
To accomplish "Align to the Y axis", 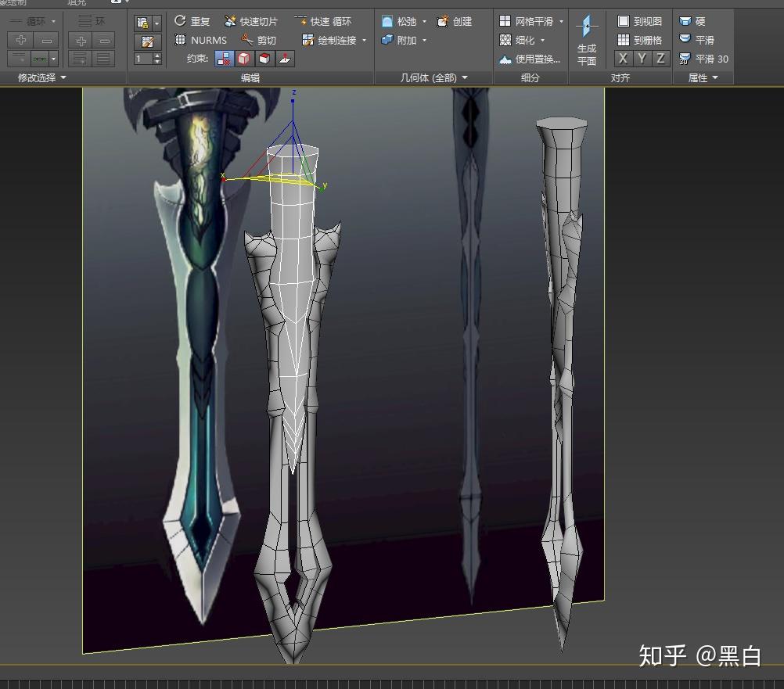I will (642, 59).
